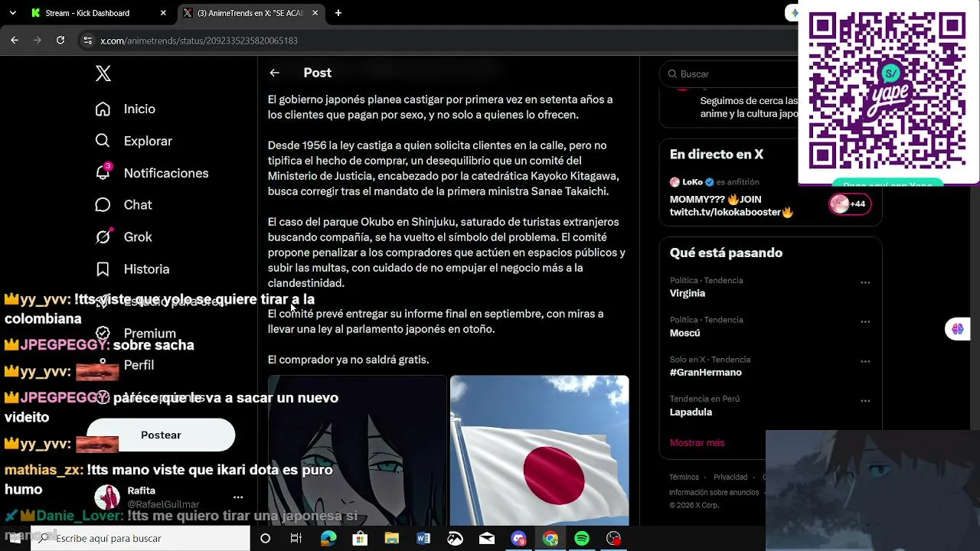980x551 pixels.
Task: Go back in browser history
Action: coord(15,41)
